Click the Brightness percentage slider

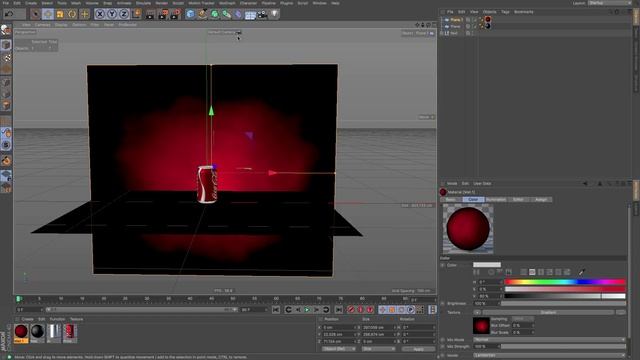(x=563, y=304)
